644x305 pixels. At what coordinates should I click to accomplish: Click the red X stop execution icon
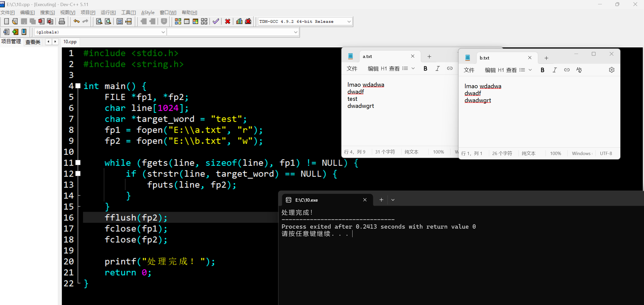228,21
